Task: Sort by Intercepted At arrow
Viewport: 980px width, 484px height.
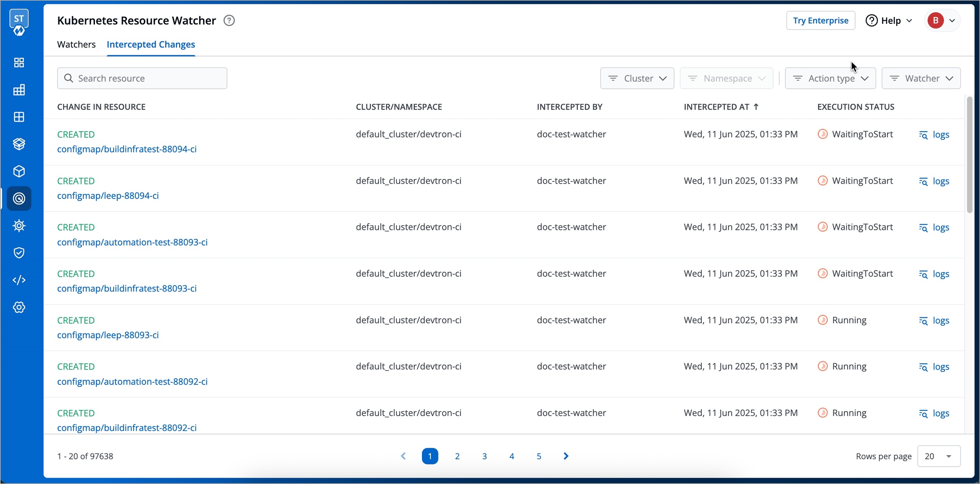Action: [756, 107]
